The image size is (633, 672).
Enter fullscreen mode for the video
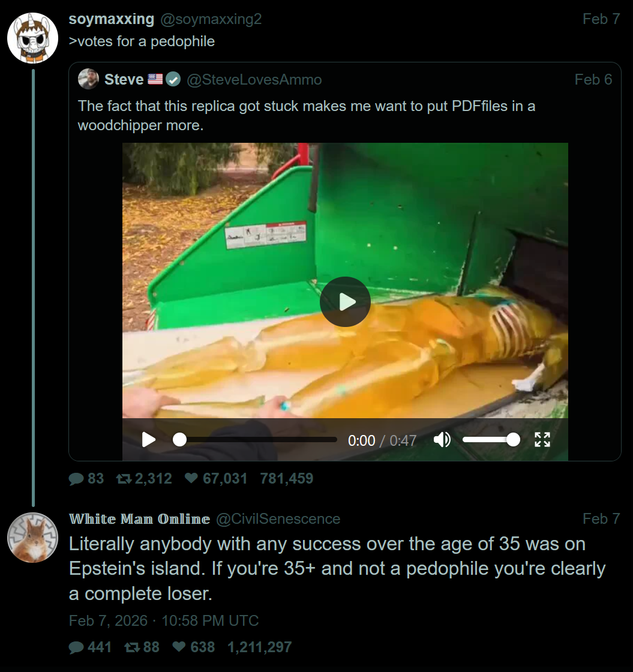pos(542,440)
